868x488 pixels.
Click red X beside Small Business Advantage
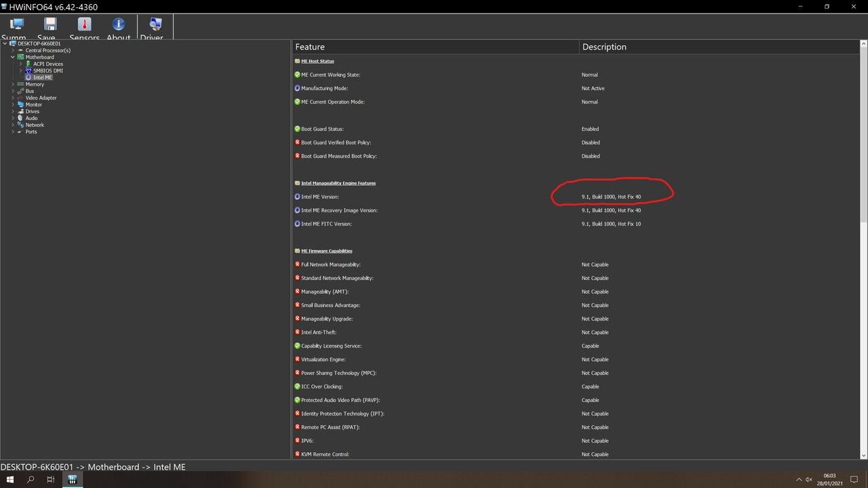(297, 305)
